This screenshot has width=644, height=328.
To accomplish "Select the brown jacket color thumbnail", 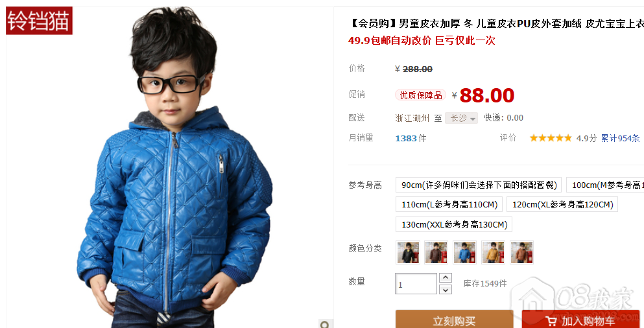I will coord(436,252).
